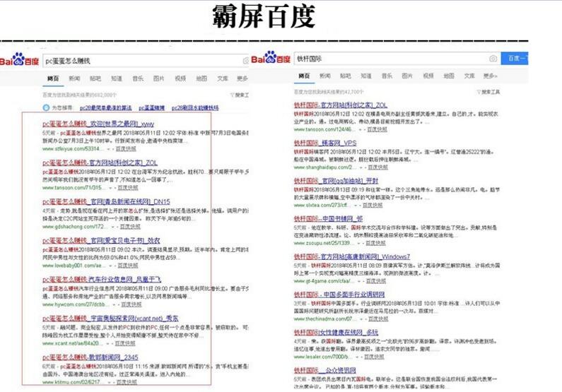Expand dropdown arrow after www.thechinadma.com URL
The width and height of the screenshot is (562, 392).
[361, 319]
